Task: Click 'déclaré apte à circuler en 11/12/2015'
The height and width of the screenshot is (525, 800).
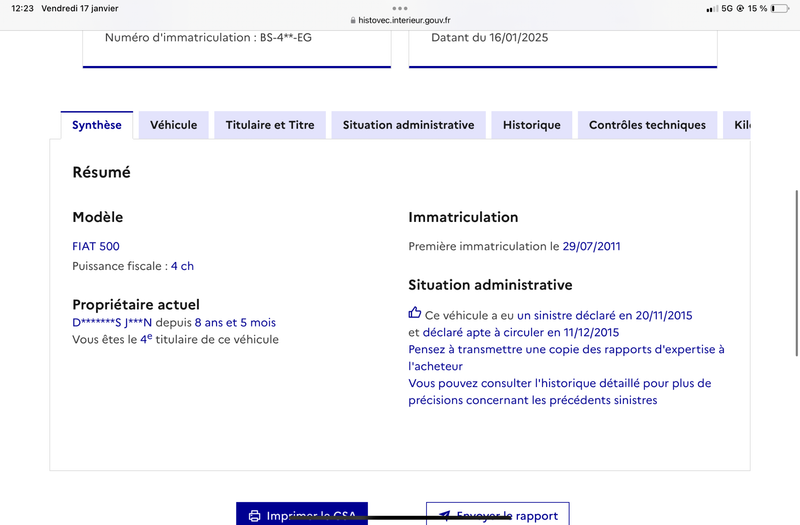Action: pyautogui.click(x=521, y=333)
